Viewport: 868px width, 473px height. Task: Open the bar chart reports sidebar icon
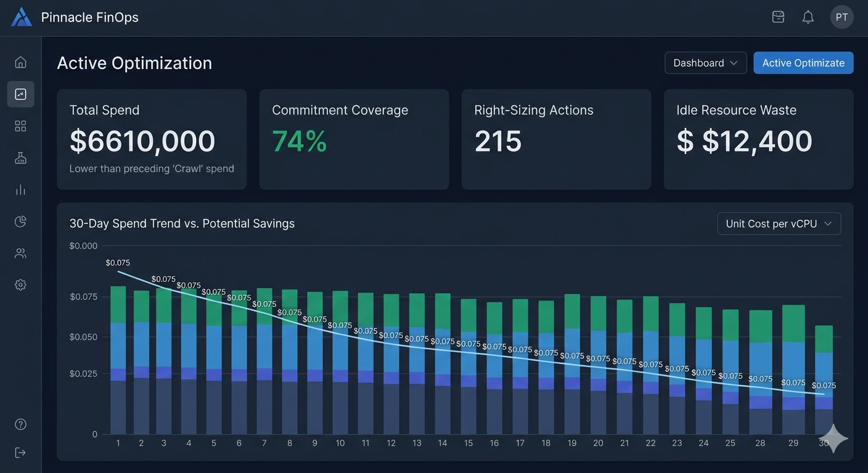(20, 190)
